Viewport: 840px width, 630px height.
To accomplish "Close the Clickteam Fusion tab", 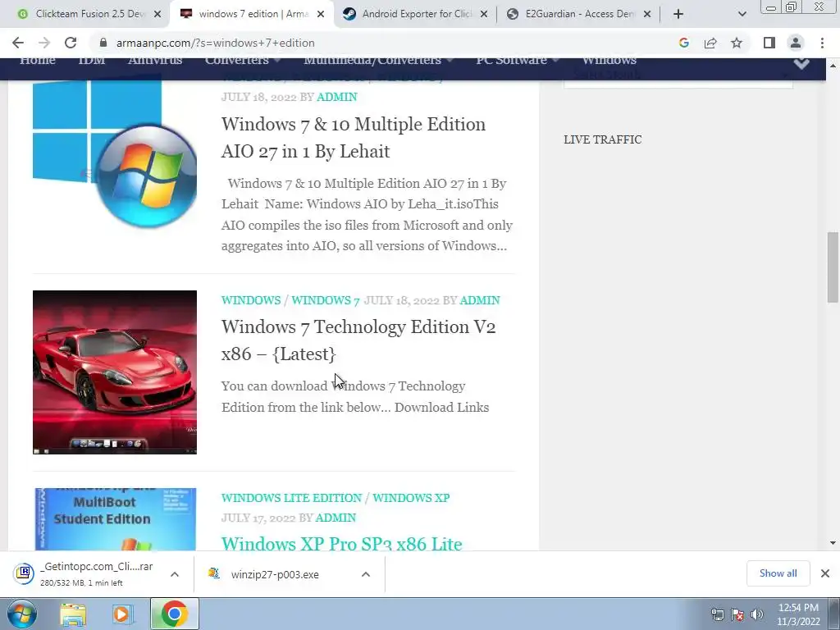I will 157,15.
